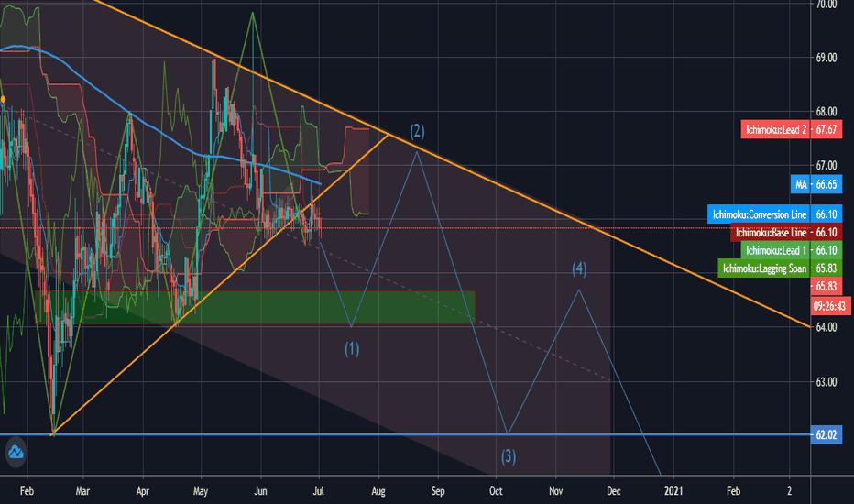Select the wave label (3)
Viewport: 854px width, 504px height.
[509, 456]
